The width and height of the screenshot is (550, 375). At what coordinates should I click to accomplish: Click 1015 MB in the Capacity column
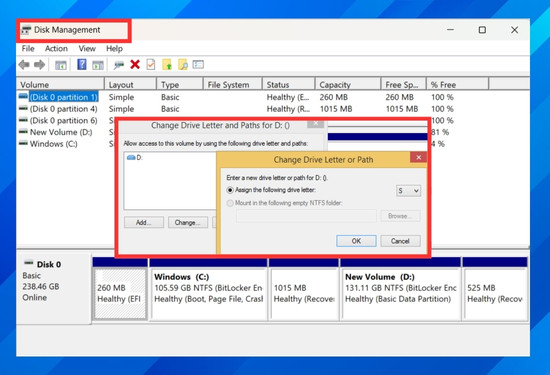point(336,109)
